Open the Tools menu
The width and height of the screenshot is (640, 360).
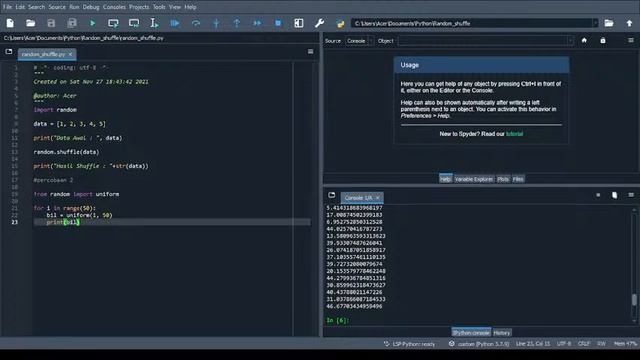pos(159,7)
